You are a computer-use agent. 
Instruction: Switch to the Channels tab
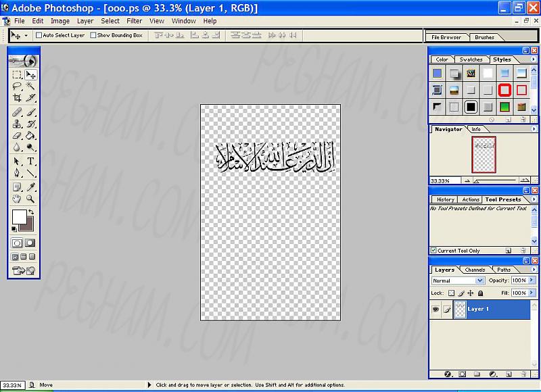(475, 270)
